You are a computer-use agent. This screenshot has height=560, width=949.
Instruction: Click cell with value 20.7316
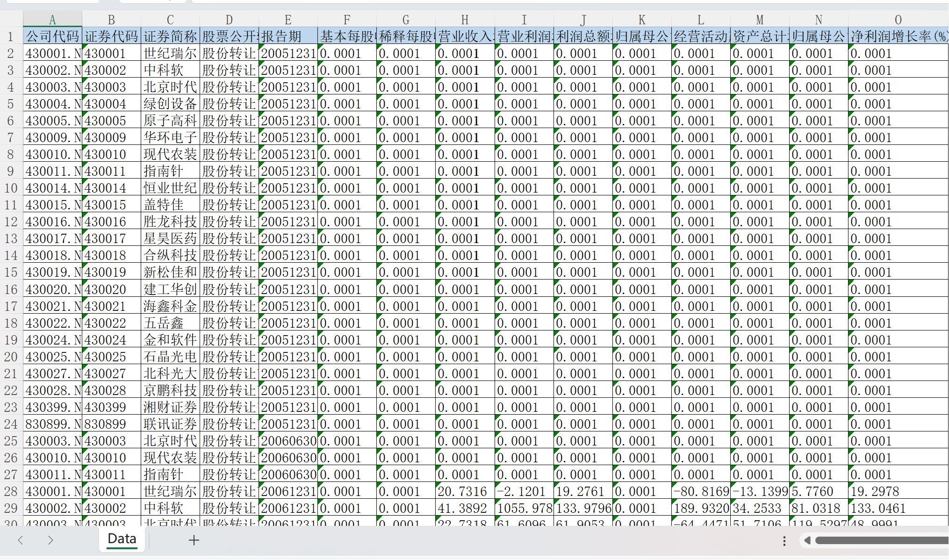click(465, 491)
